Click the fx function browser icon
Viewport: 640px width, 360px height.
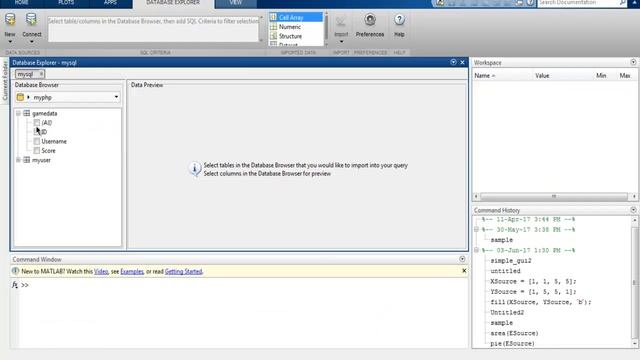[15, 284]
